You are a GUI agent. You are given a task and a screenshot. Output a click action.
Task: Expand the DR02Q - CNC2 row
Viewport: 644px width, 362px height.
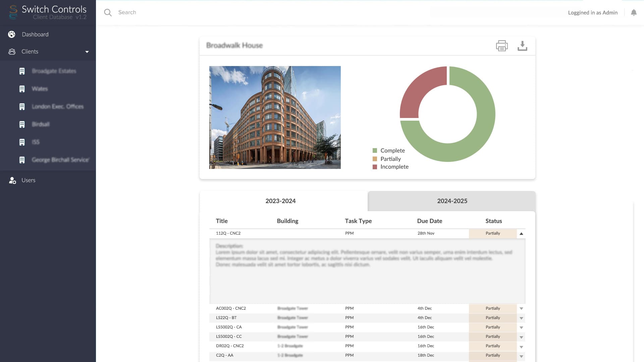tap(521, 346)
